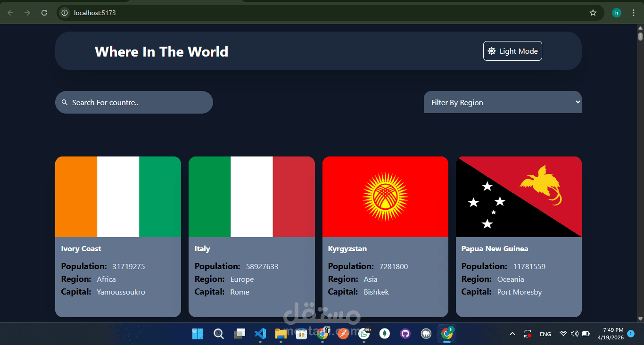The height and width of the screenshot is (345, 644).
Task: Open the Chrome three-dot menu
Action: click(634, 13)
